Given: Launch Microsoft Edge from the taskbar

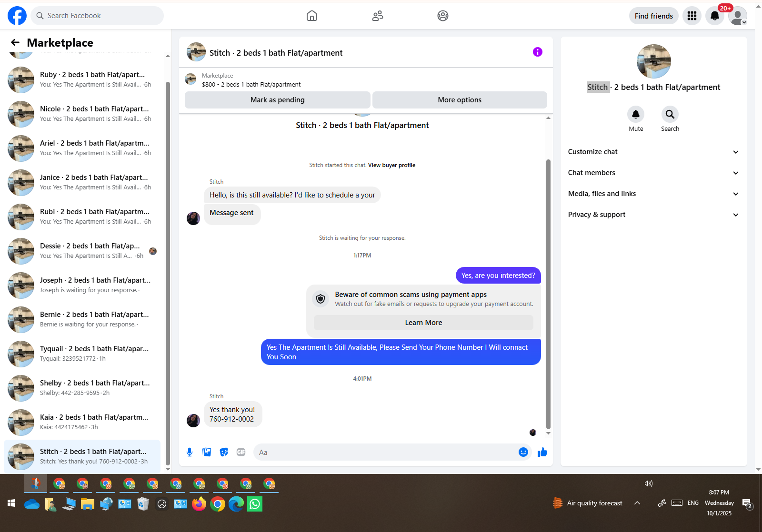Looking at the screenshot, I should [x=236, y=503].
